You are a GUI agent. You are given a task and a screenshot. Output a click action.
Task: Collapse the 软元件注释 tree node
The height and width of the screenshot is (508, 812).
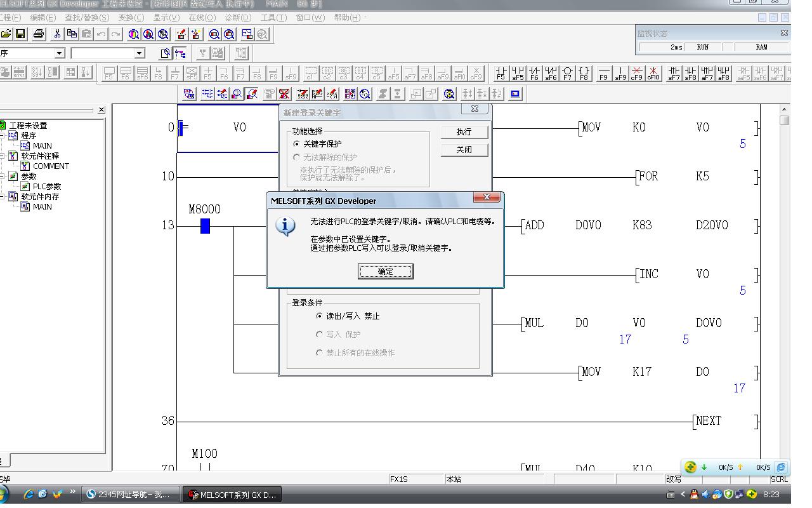pos(3,156)
